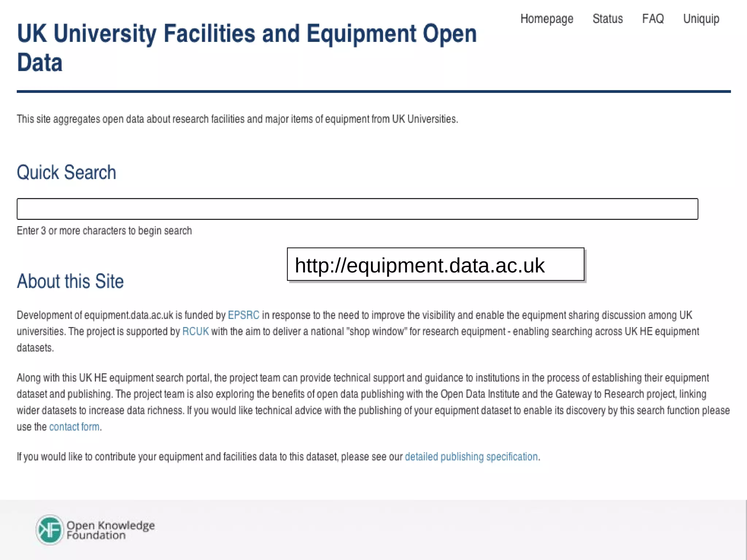Follow the RCUK hyperlink
The height and width of the screenshot is (560, 747).
click(x=196, y=331)
